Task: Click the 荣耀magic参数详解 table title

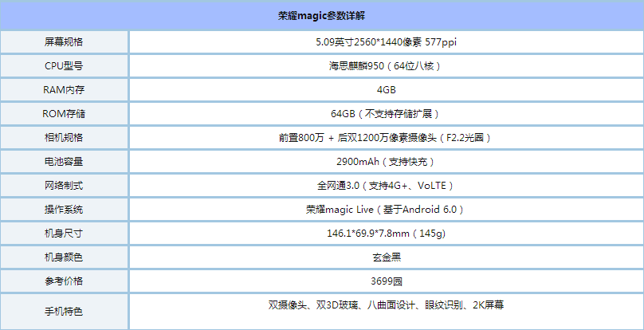Action: (321, 16)
